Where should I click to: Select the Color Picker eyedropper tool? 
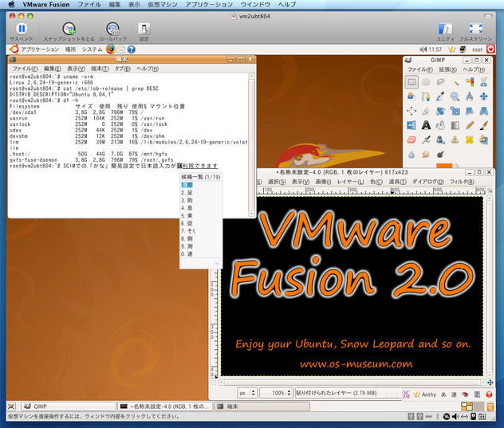(x=440, y=96)
